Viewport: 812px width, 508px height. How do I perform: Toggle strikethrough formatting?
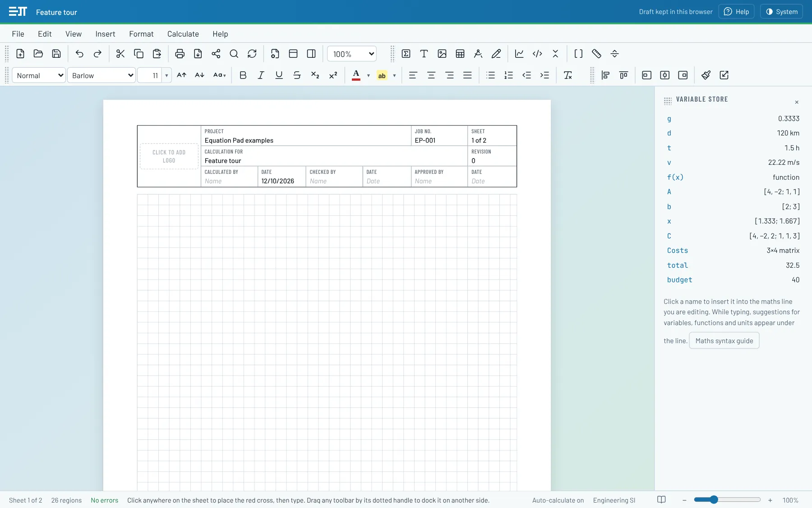[297, 75]
